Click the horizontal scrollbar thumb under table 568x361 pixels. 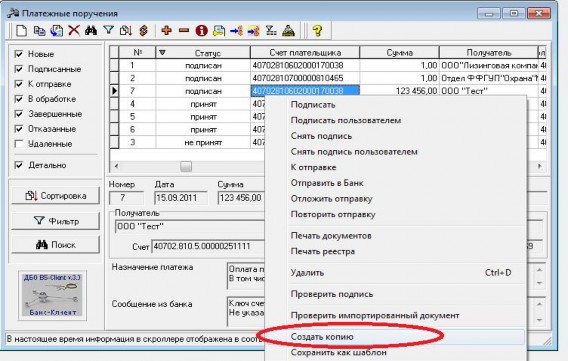pos(186,166)
